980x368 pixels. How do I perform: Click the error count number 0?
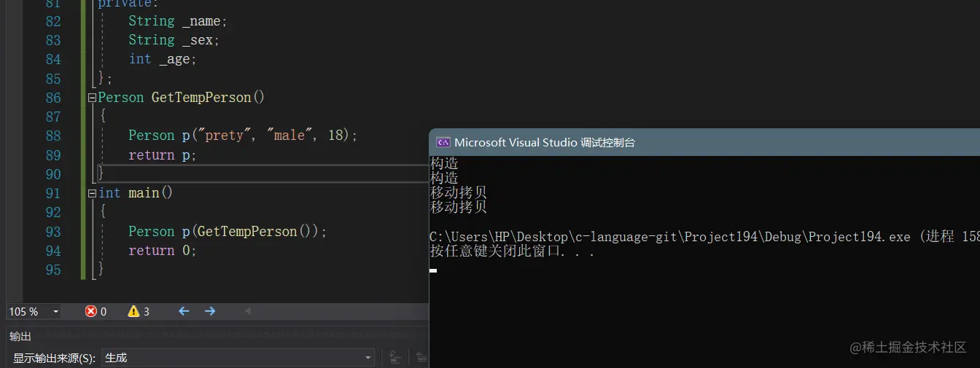(104, 312)
